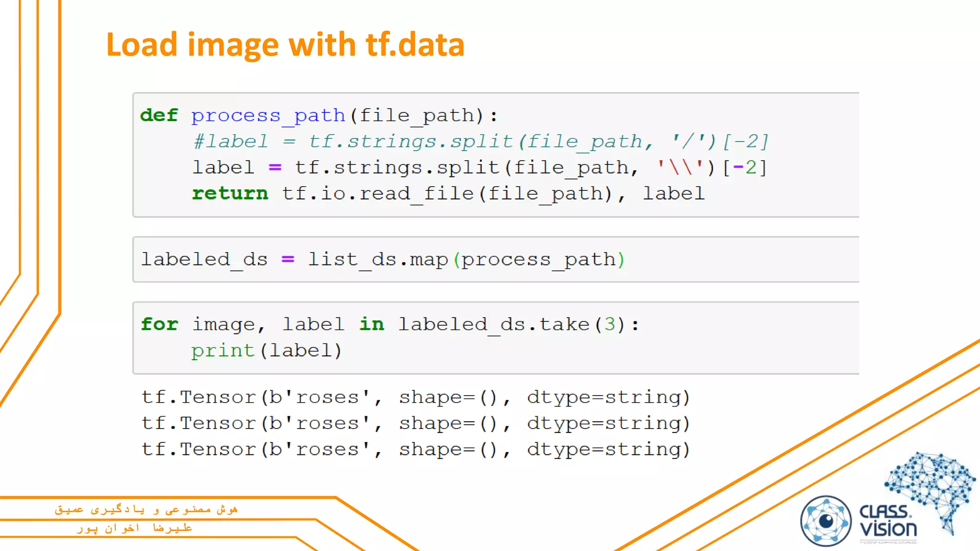The height and width of the screenshot is (551, 980).
Task: Click the 'def' keyword in first cell
Action: (x=159, y=115)
